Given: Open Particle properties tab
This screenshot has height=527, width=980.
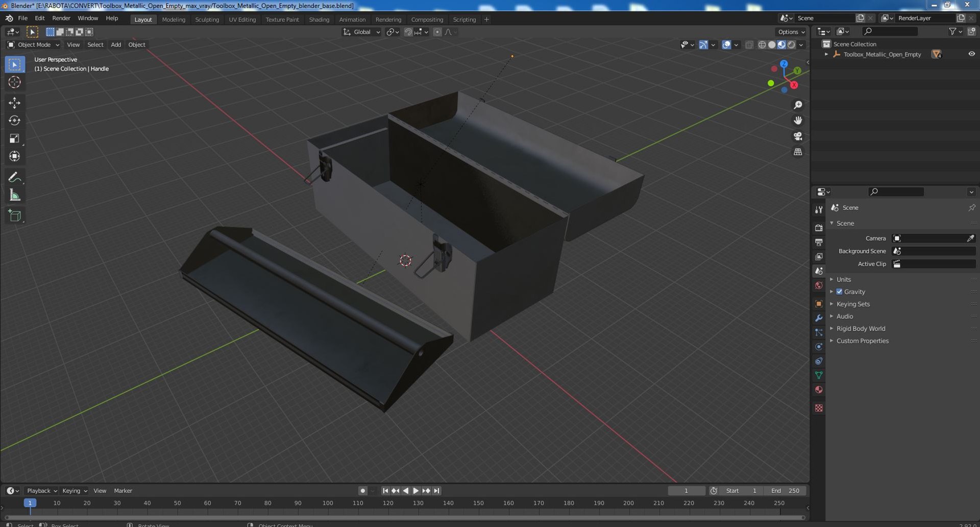Looking at the screenshot, I should (819, 332).
